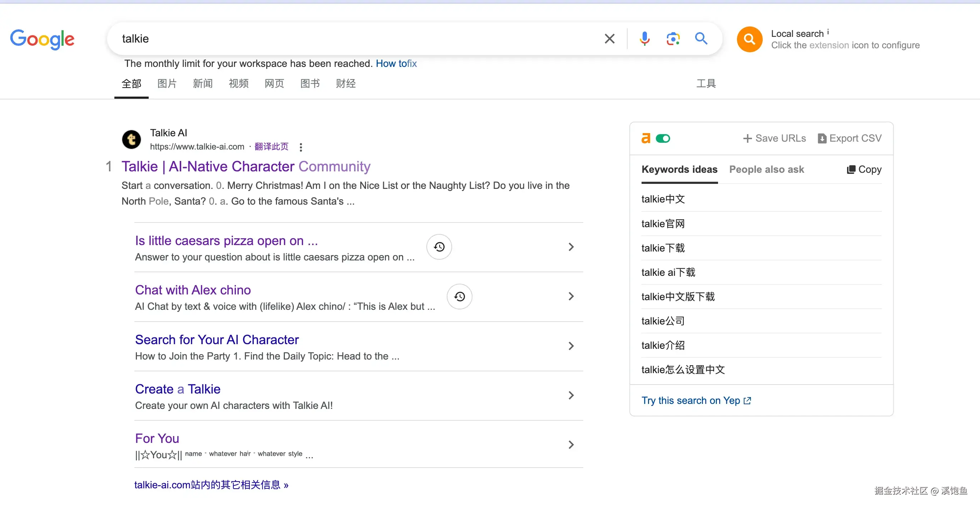Start voice search with microphone icon
The width and height of the screenshot is (980, 508).
point(644,39)
